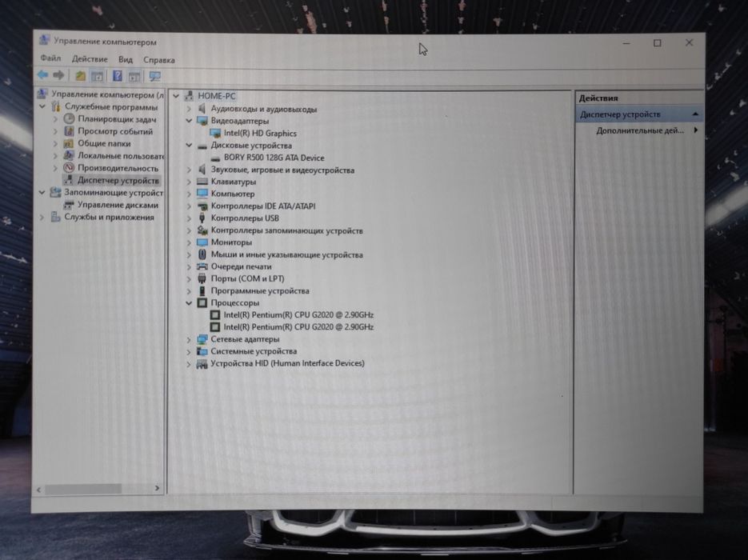Click the Общие папки icon

click(69, 143)
